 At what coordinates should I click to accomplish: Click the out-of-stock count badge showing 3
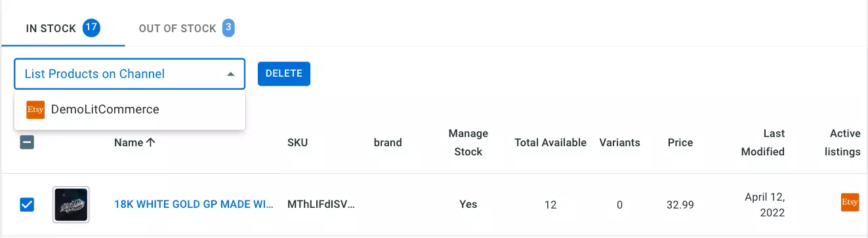pyautogui.click(x=228, y=28)
